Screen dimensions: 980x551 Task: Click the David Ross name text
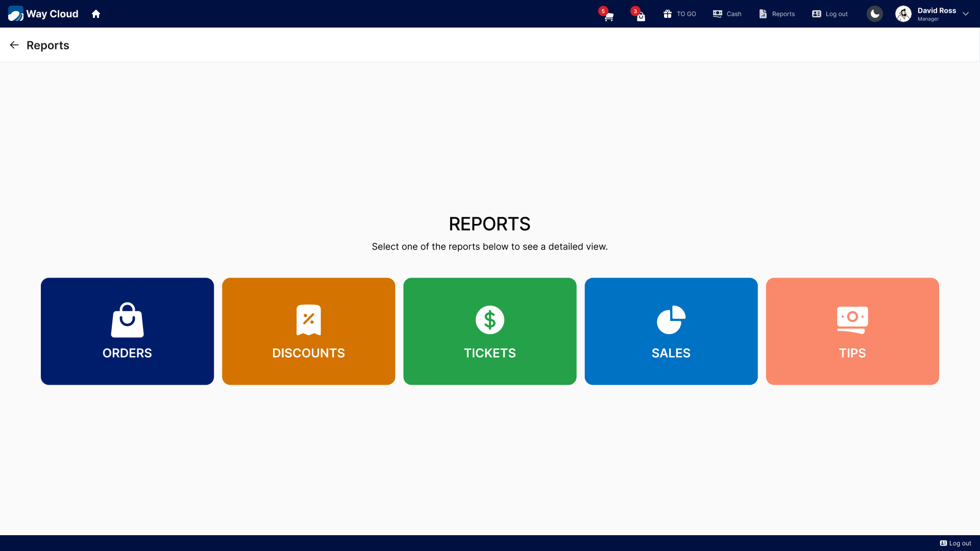point(937,11)
